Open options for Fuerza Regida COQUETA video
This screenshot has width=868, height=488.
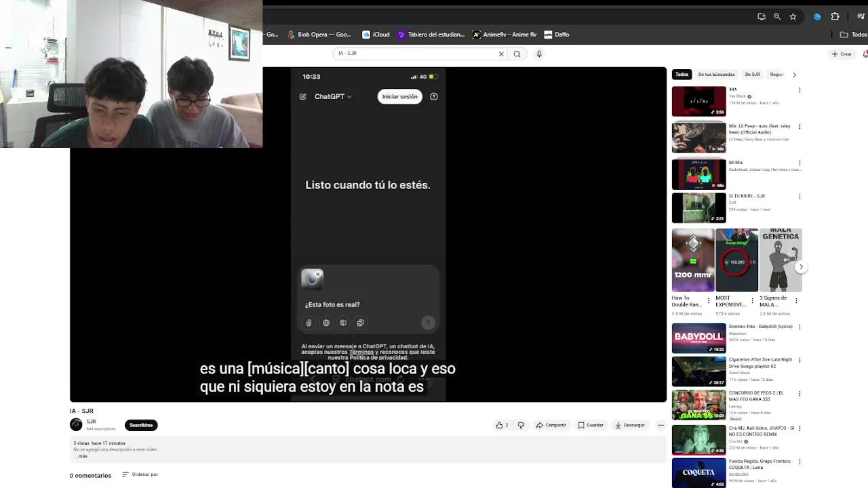point(800,462)
